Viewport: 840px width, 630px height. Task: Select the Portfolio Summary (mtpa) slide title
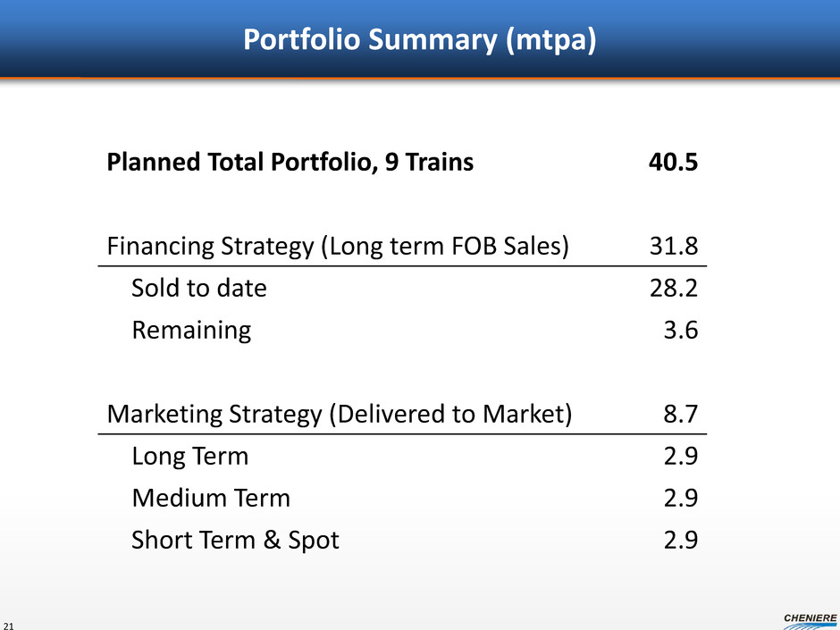419,40
